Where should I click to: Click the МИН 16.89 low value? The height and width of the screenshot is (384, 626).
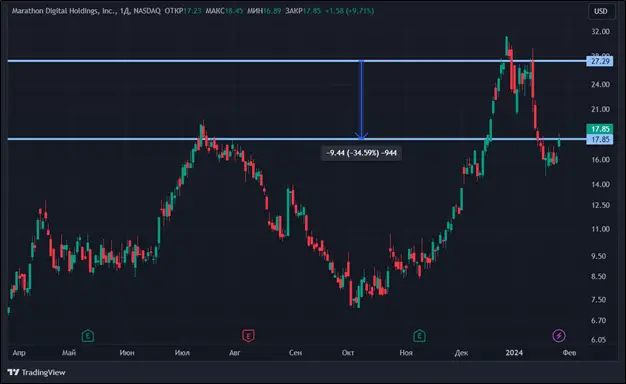pyautogui.click(x=264, y=11)
